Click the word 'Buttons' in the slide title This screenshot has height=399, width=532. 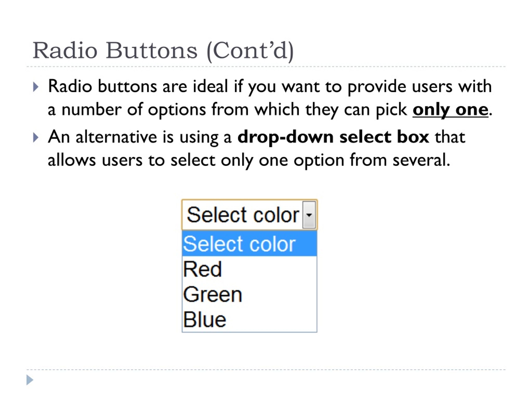151,50
